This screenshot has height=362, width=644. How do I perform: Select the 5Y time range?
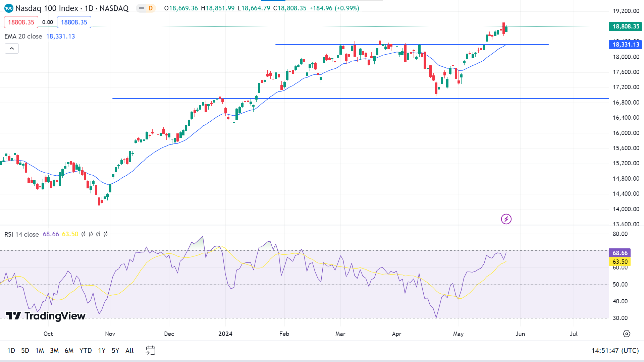115,350
